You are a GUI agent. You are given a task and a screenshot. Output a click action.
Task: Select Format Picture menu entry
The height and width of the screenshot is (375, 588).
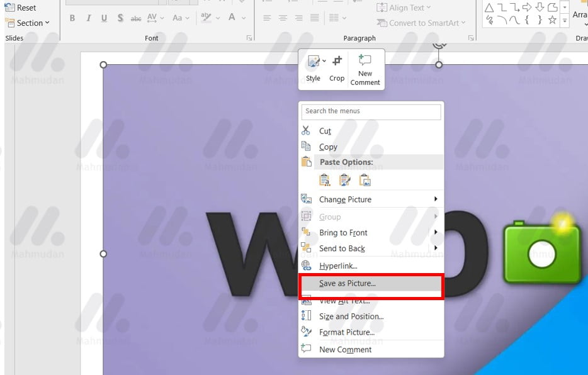346,332
